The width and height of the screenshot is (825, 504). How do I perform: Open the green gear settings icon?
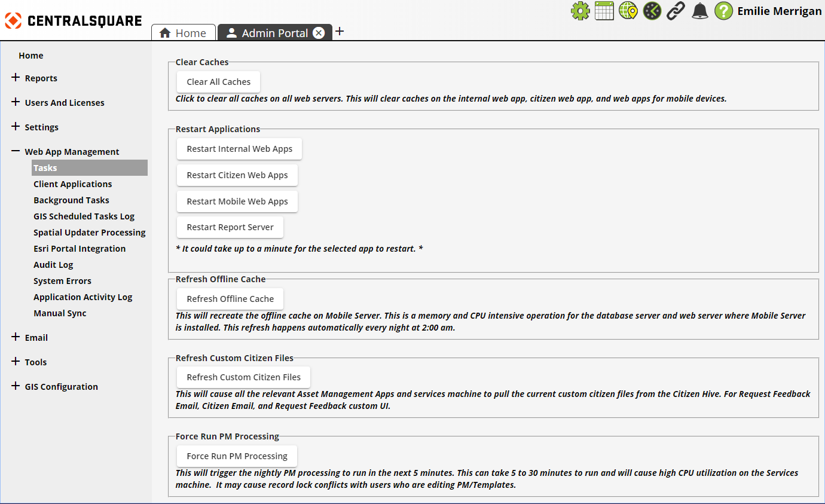tap(580, 11)
